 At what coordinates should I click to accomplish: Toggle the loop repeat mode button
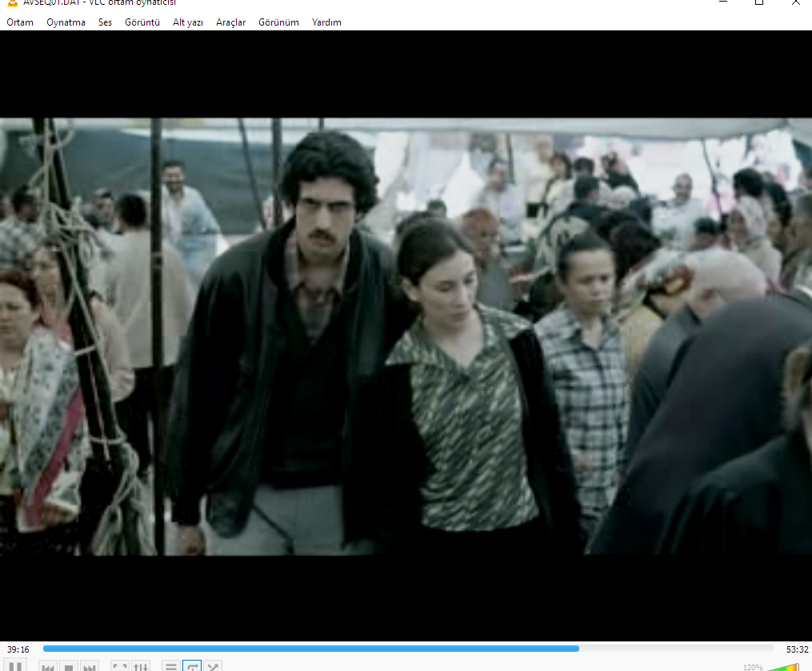point(192,667)
